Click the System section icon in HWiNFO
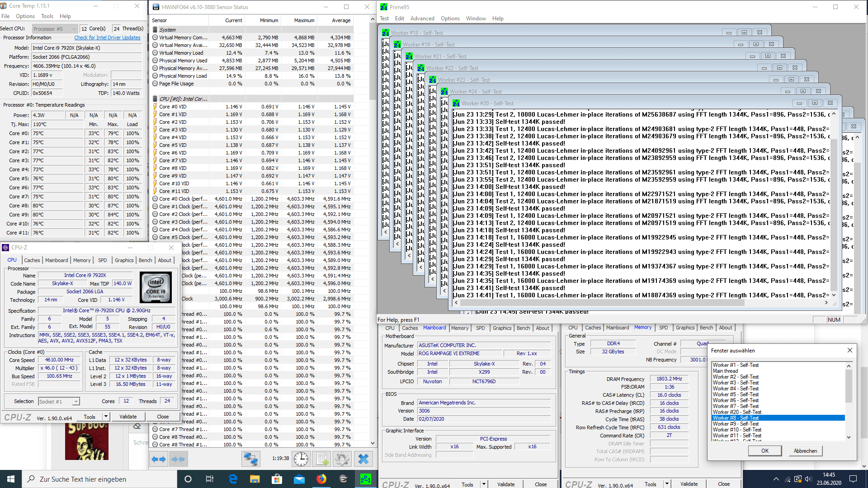 coord(155,30)
